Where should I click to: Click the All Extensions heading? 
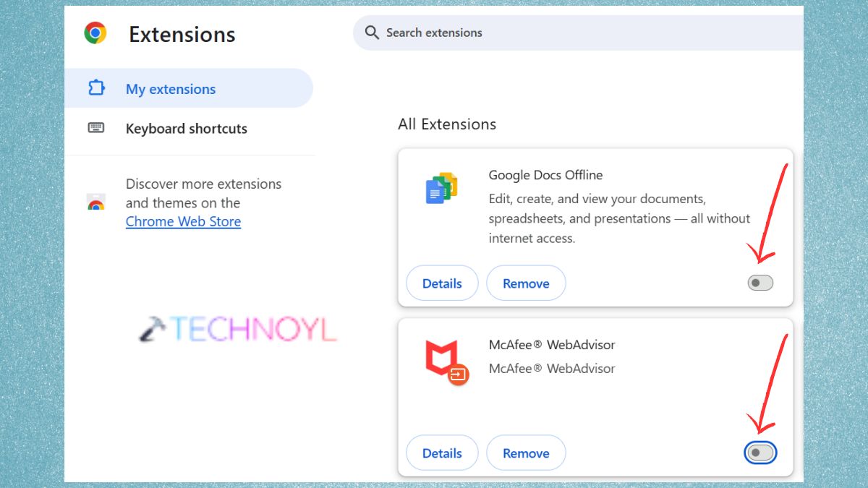tap(447, 124)
